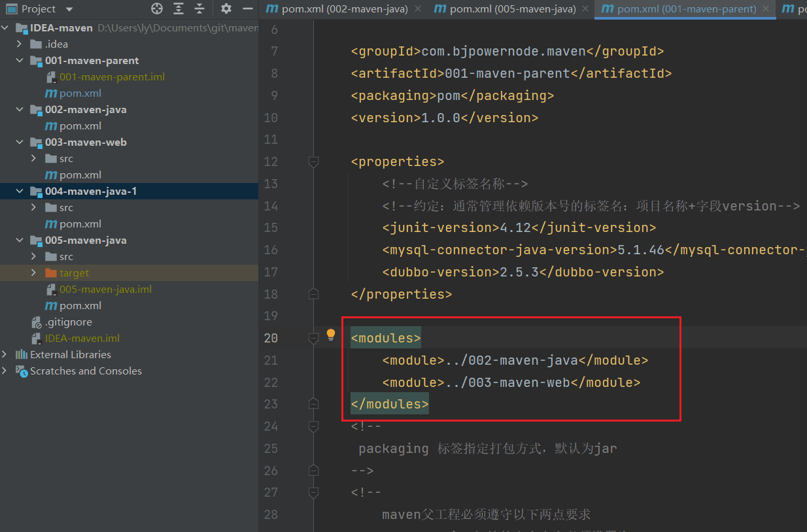Click the Collapse All icon in Project toolbar
This screenshot has height=532, width=807.
click(199, 9)
